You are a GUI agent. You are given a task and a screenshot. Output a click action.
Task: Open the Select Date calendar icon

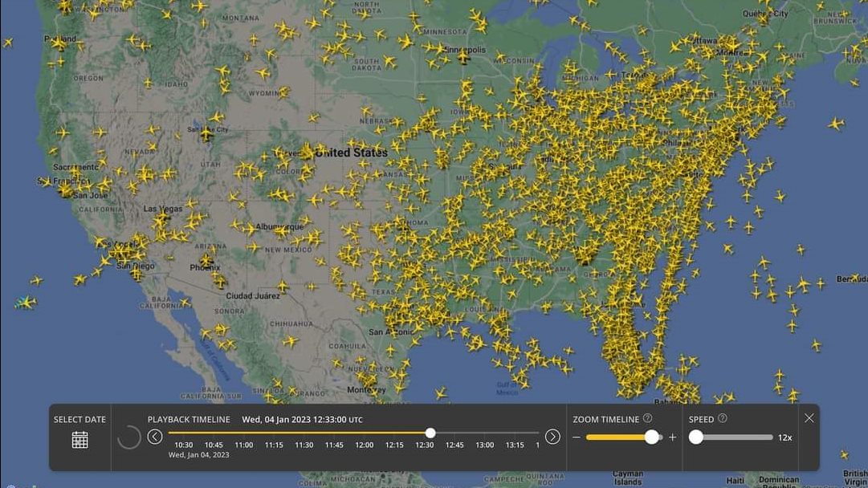[x=79, y=439]
